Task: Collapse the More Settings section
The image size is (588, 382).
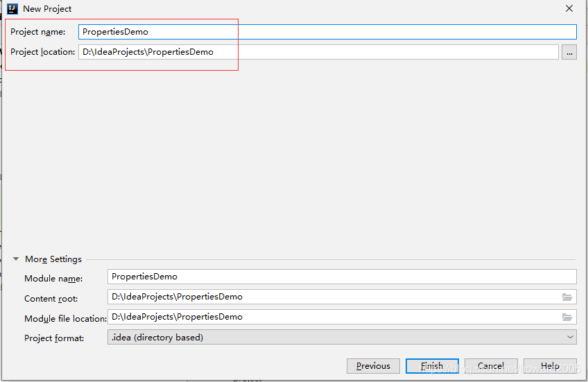Action: pyautogui.click(x=16, y=259)
